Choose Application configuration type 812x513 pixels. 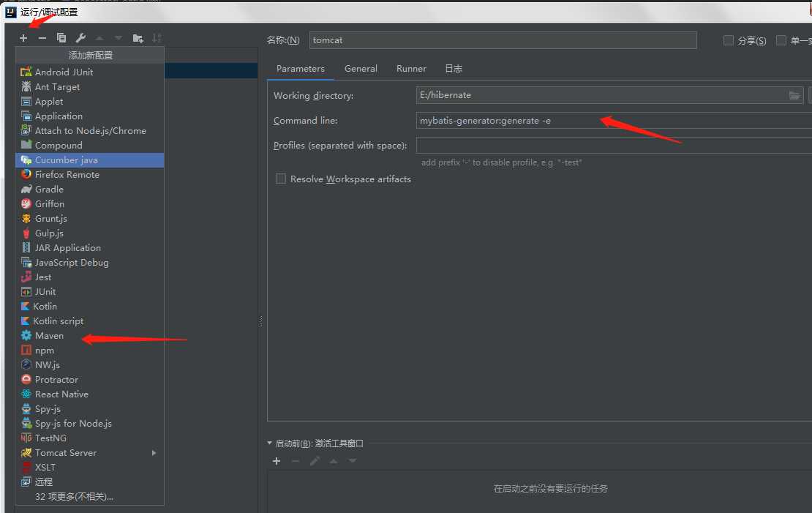tap(89, 116)
